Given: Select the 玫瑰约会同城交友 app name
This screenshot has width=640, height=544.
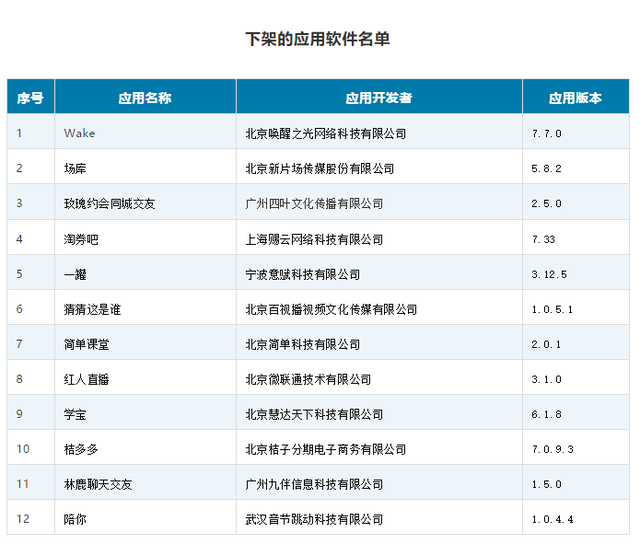Looking at the screenshot, I should (109, 204).
